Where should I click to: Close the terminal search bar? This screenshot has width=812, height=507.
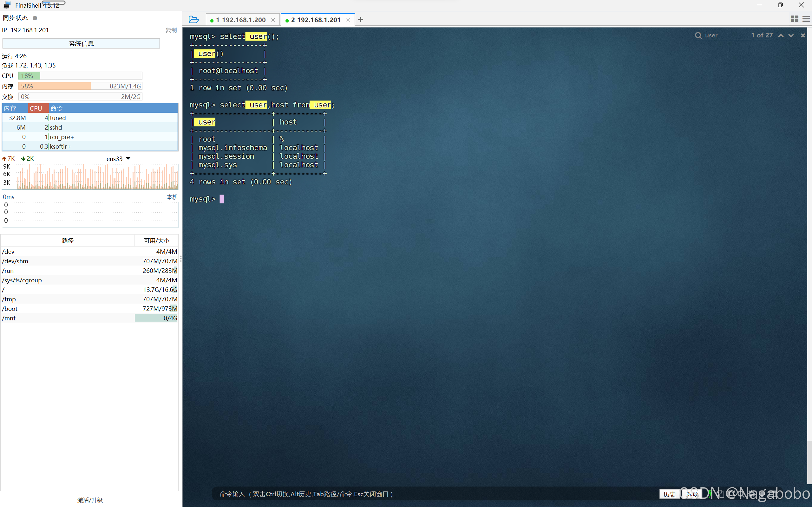tap(802, 35)
